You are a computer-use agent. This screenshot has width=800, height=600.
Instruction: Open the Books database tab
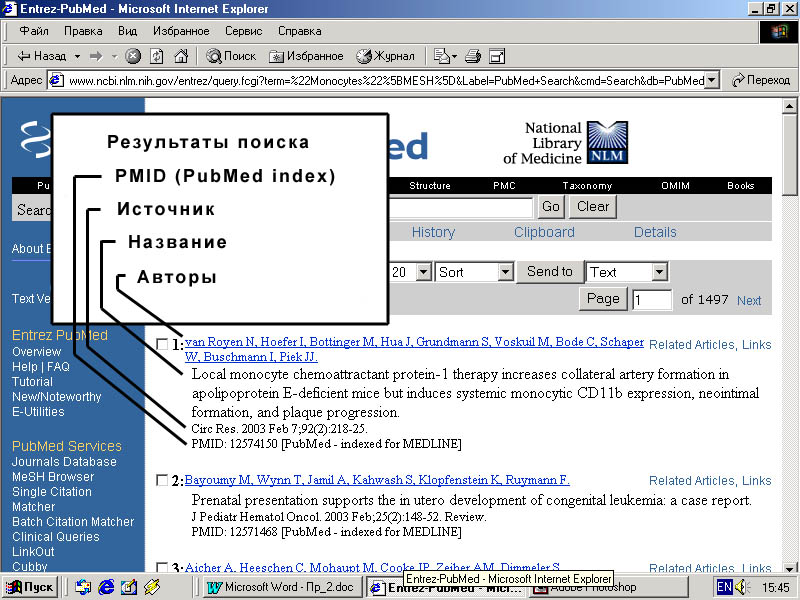tap(740, 186)
